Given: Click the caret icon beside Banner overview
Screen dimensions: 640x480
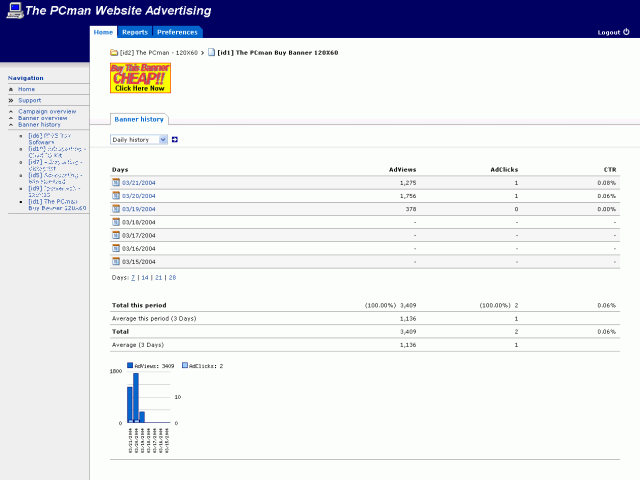Looking at the screenshot, I should pos(11,118).
